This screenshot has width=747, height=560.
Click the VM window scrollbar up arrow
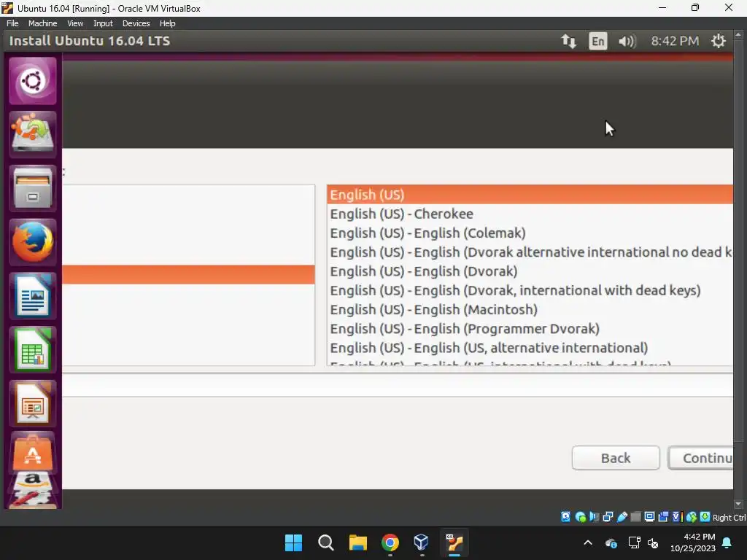(738, 35)
